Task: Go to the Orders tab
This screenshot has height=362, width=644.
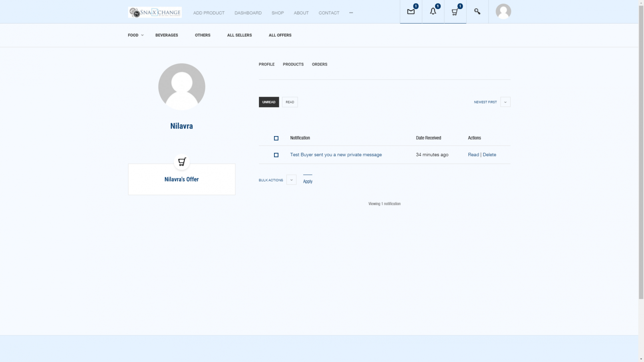Action: [x=319, y=64]
